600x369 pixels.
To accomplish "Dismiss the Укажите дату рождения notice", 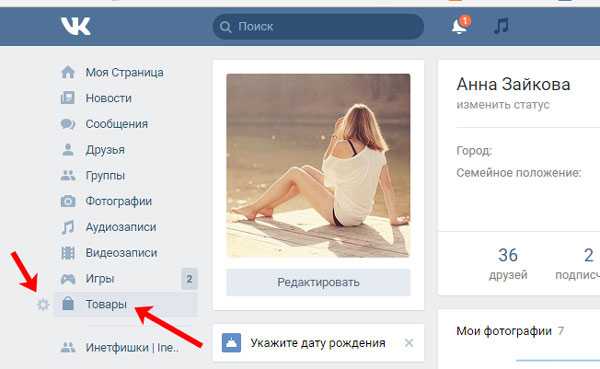I will click(409, 343).
